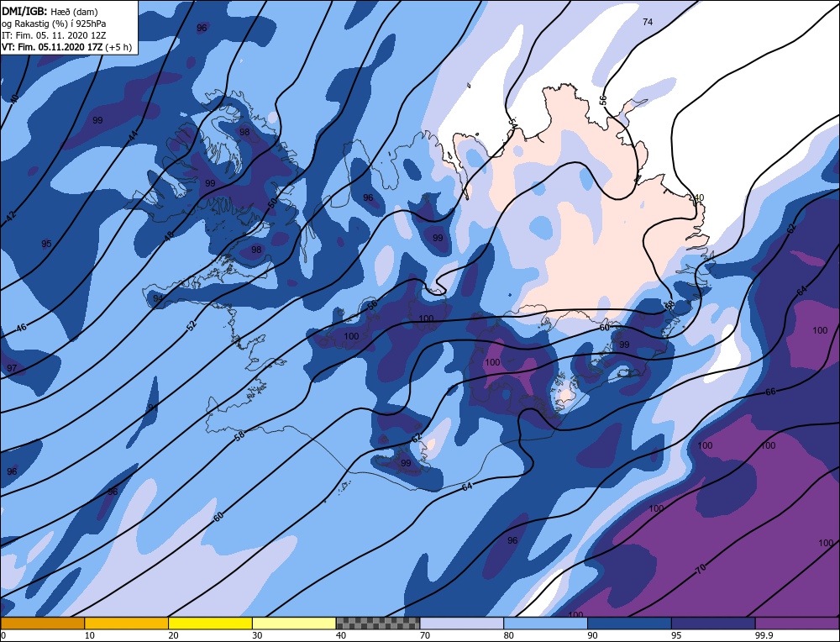
Task: Click the dark orange 0–10 legend swatch
Action: click(42, 624)
